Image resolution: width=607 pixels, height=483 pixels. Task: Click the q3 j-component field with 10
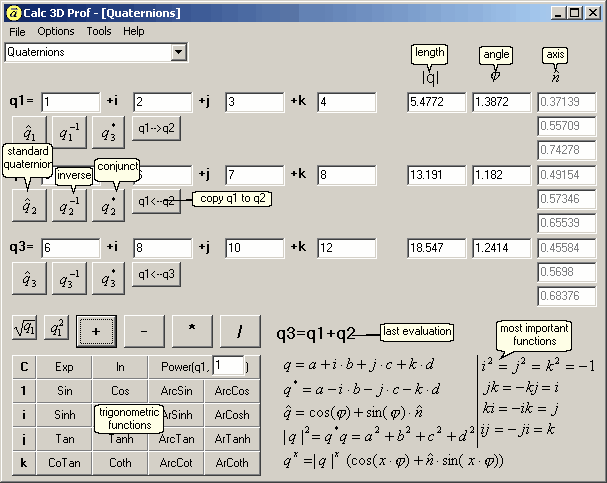pos(255,248)
